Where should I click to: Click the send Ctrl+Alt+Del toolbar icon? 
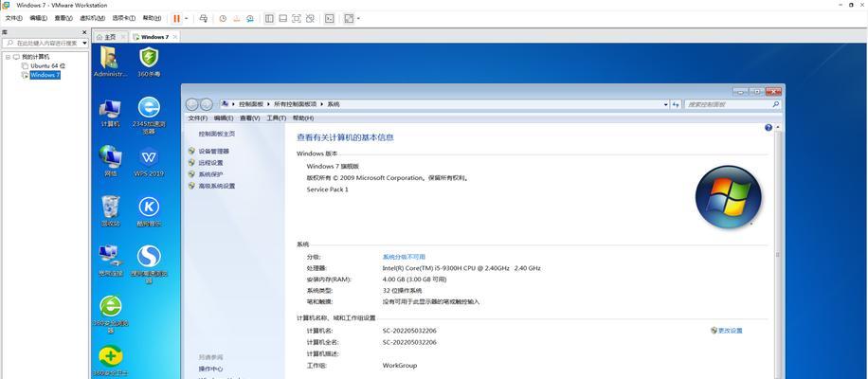pyautogui.click(x=203, y=18)
